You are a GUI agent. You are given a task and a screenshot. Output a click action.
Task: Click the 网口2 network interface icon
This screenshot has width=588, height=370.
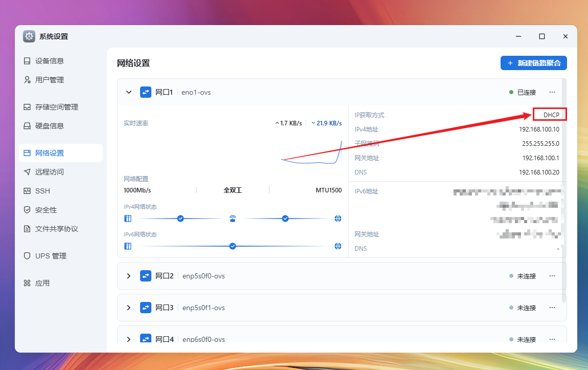click(146, 276)
